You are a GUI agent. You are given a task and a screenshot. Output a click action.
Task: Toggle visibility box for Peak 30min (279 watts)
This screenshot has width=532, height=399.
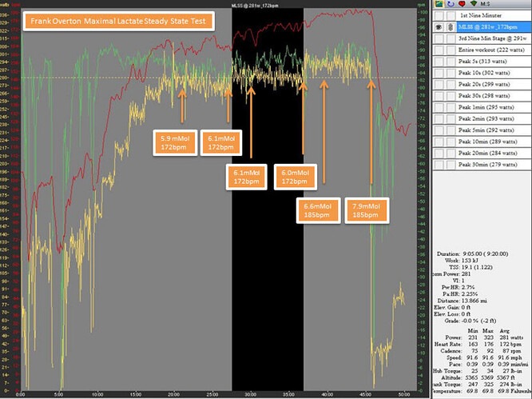pyautogui.click(x=439, y=165)
